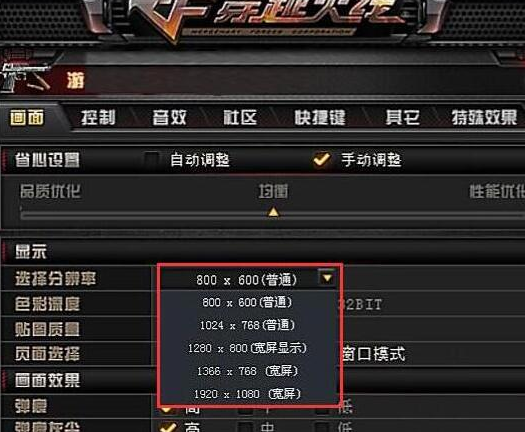Select the 弹痕灰尘 中 option
The width and height of the screenshot is (525, 432).
pyautogui.click(x=246, y=427)
